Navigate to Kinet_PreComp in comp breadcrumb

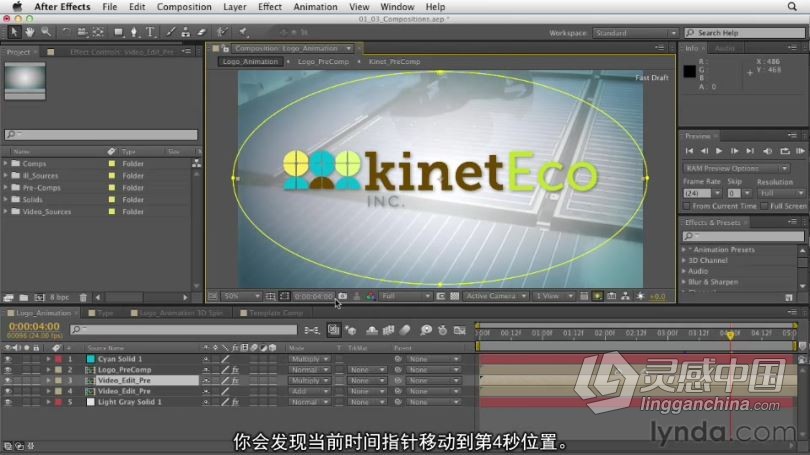coord(394,61)
